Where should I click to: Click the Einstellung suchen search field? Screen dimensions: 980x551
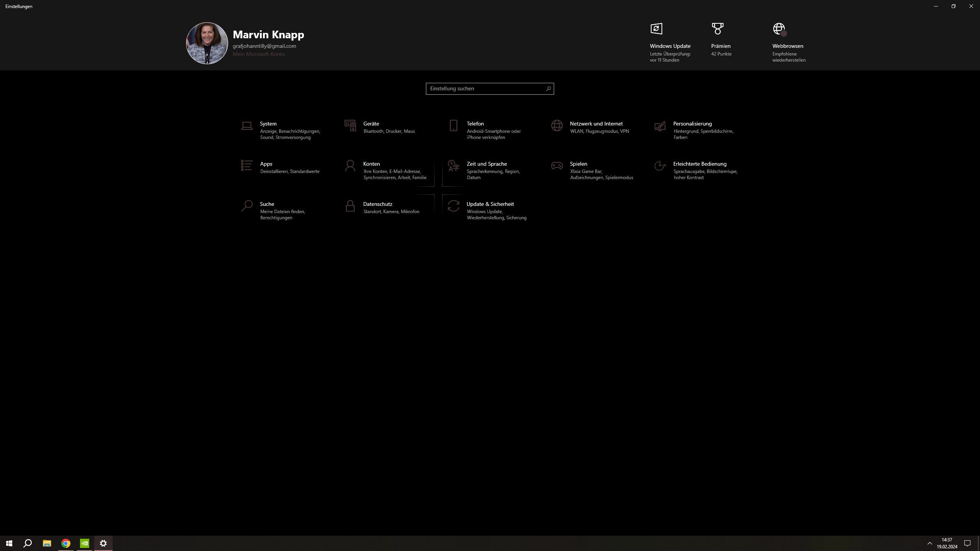(485, 89)
